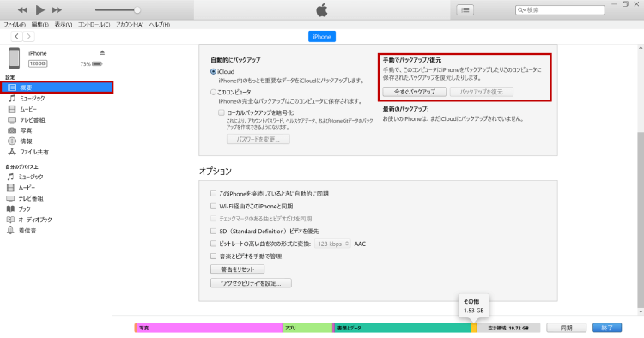Click the vertical scrollbar thumb

point(641,220)
